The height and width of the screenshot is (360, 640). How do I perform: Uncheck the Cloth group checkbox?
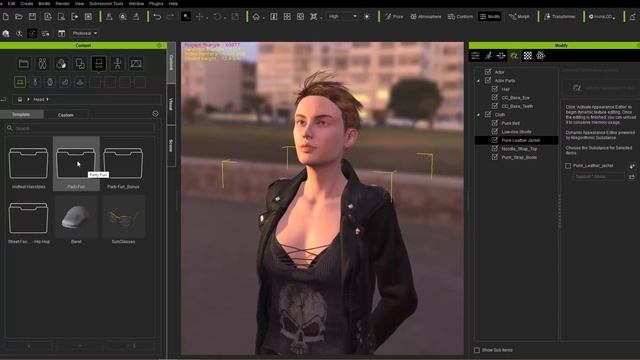coord(488,114)
